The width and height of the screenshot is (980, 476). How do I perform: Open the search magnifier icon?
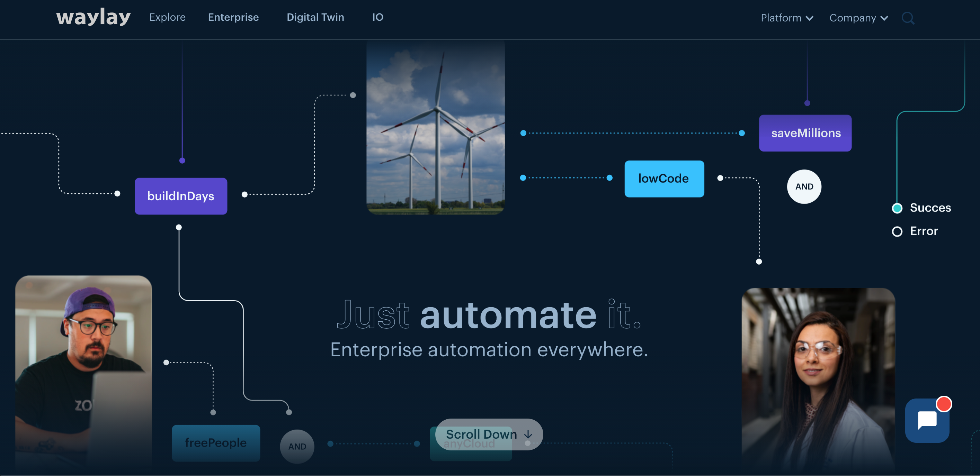pos(908,18)
